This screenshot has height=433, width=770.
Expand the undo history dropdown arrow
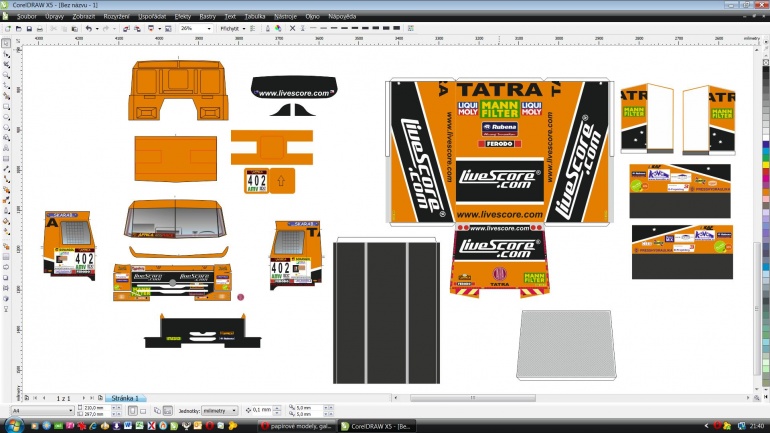[97, 28]
